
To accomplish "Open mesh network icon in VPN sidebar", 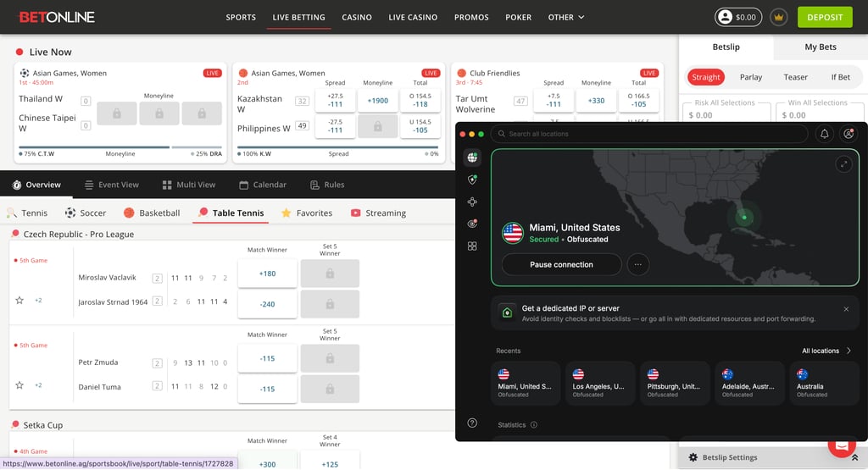I will click(472, 202).
